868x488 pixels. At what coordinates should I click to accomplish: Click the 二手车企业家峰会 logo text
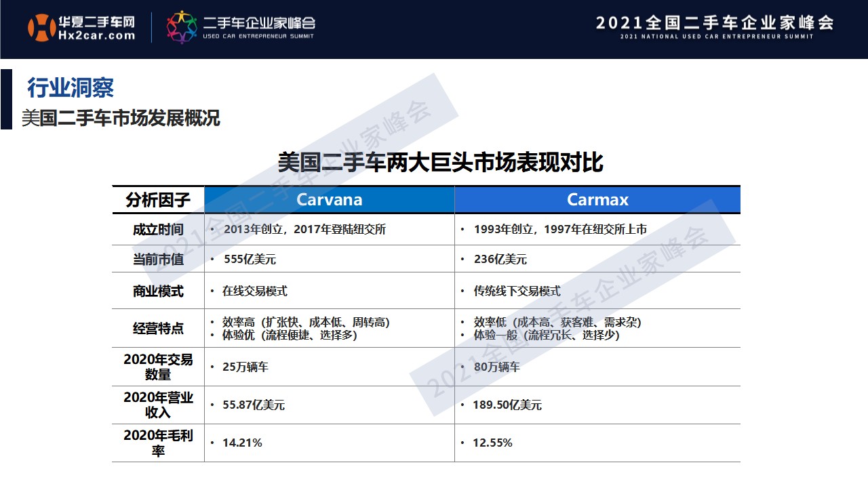[259, 22]
